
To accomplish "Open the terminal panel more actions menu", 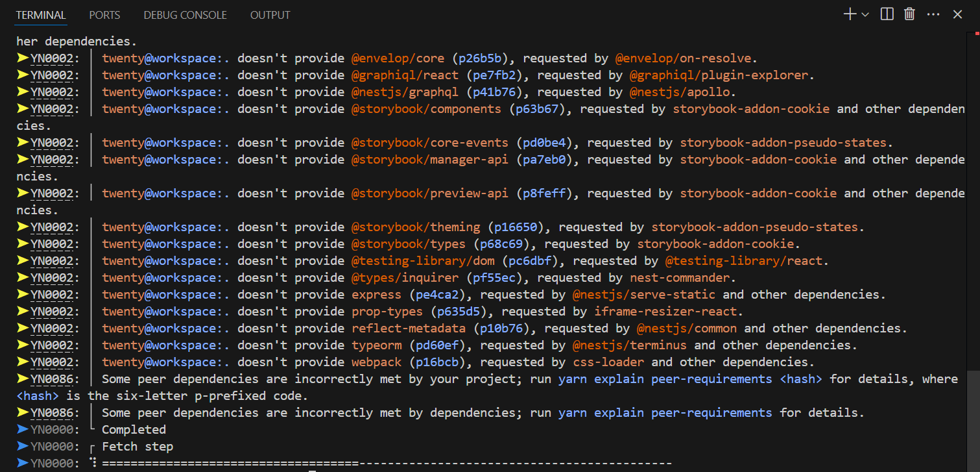I will (933, 14).
